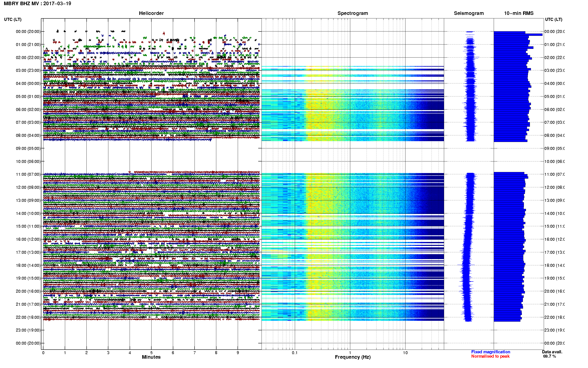The width and height of the screenshot is (588, 368).
Task: Click the title "MBRY BHZ MV : 2017-03-19"
Action: [x=37, y=3]
